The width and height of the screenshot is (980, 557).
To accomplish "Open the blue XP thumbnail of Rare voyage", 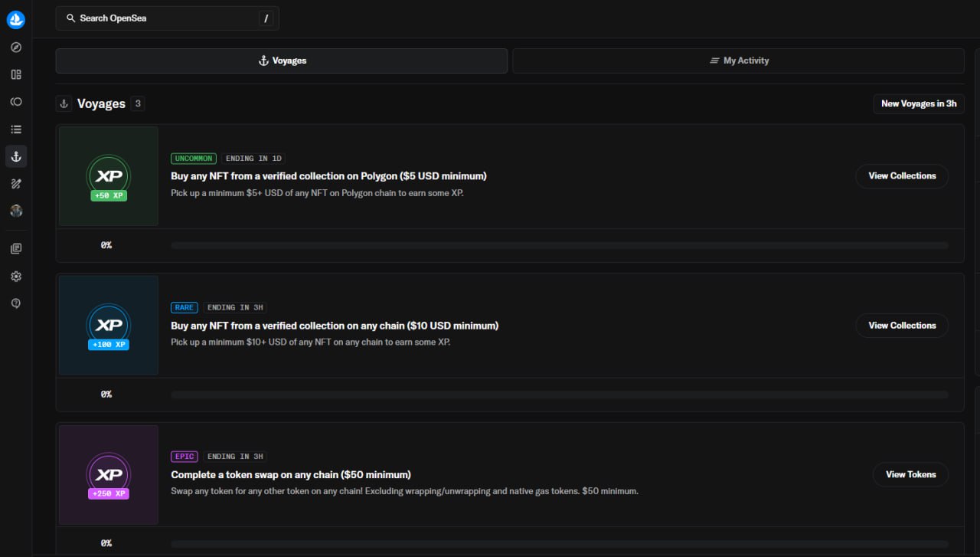I will click(109, 326).
